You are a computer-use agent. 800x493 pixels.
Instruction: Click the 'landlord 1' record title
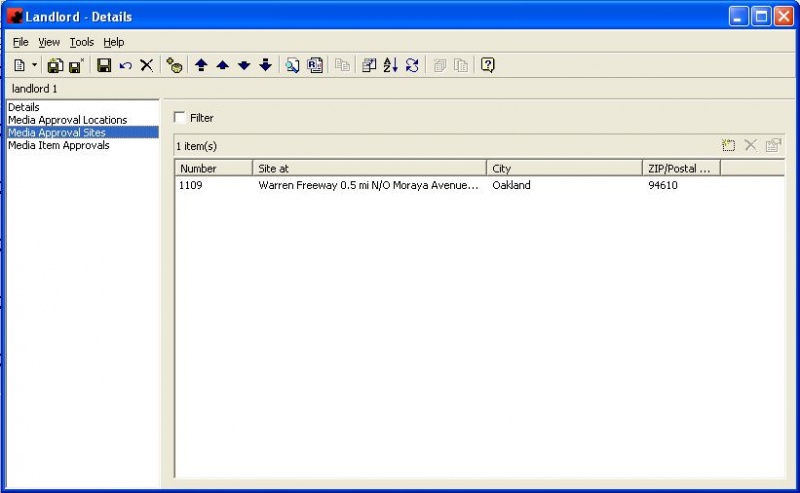[x=35, y=89]
